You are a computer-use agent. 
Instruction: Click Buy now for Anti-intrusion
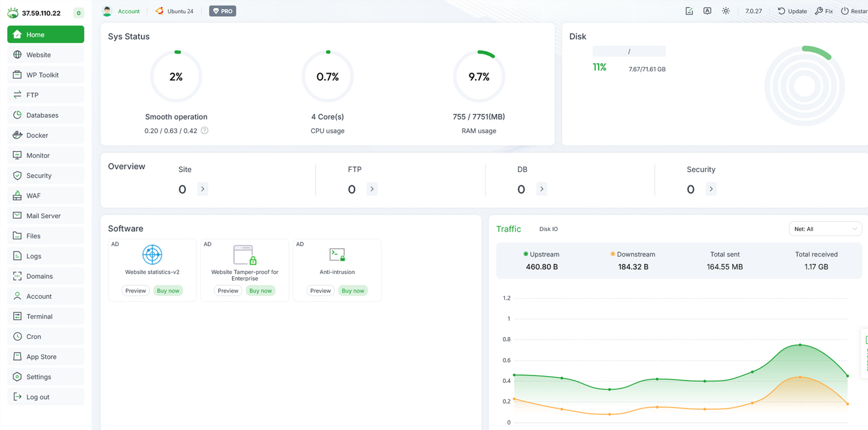click(353, 291)
